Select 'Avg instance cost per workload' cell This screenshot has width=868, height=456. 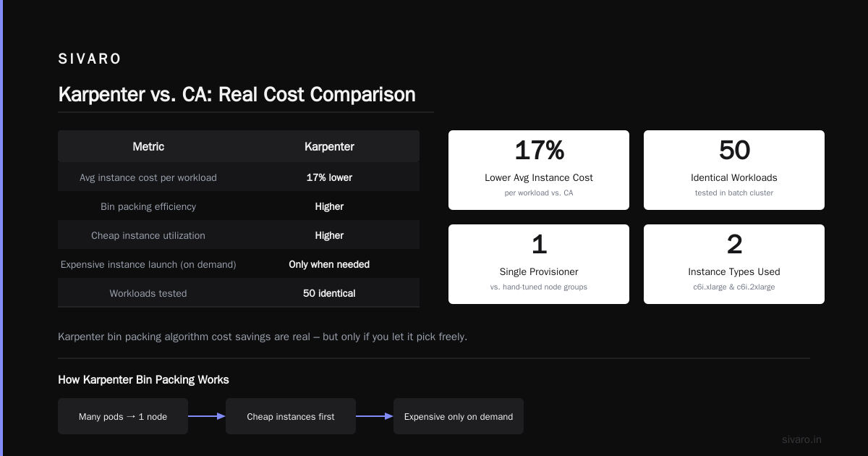(148, 177)
